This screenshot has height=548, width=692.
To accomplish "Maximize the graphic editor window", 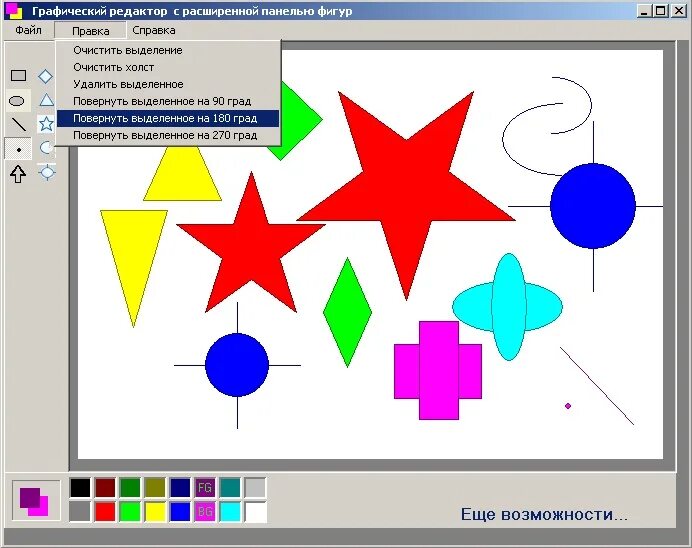I will click(x=661, y=11).
